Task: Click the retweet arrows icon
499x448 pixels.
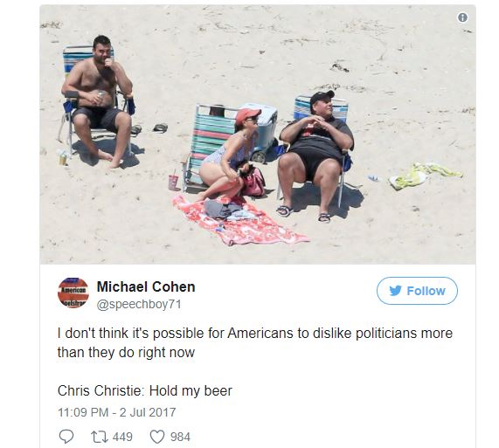Action: 99,437
